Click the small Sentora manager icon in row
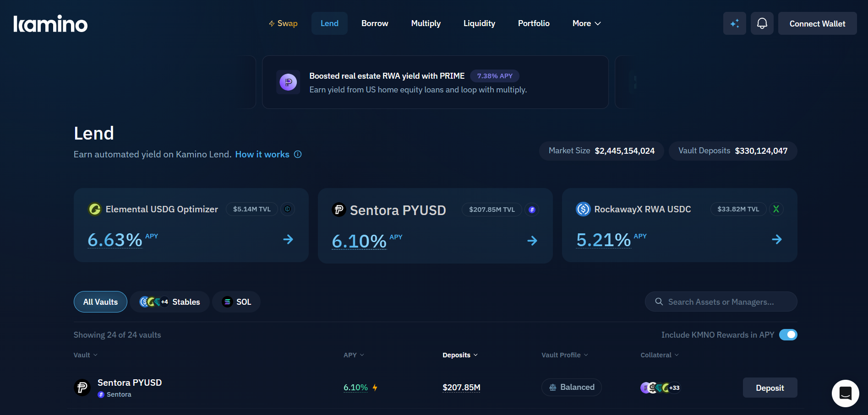Image resolution: width=868 pixels, height=415 pixels. click(x=101, y=394)
